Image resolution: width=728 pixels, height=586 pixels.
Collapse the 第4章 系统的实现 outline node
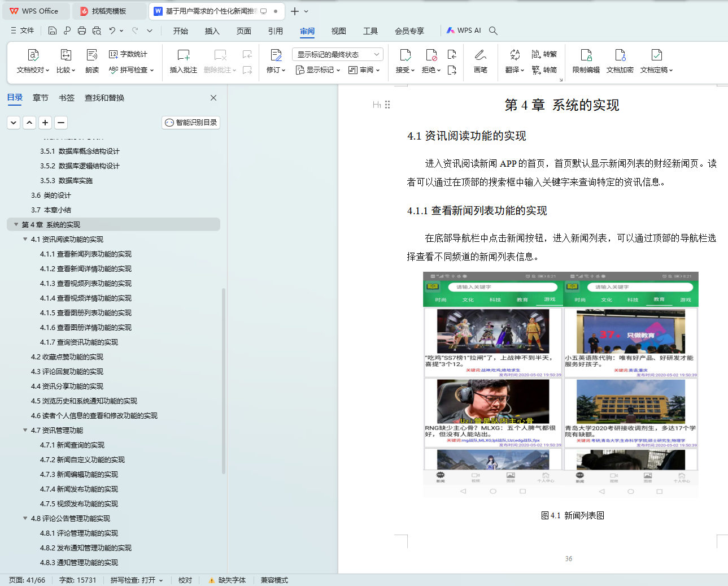[x=16, y=224]
